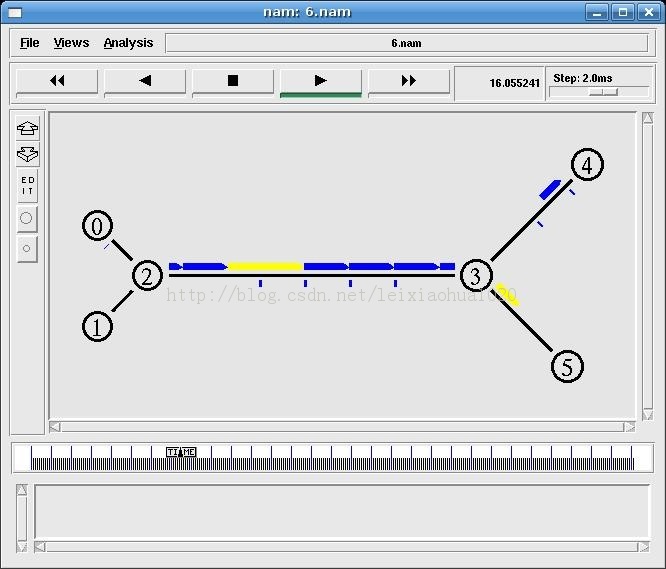666x569 pixels.
Task: Select node 1 in the topology
Action: pyautogui.click(x=97, y=327)
